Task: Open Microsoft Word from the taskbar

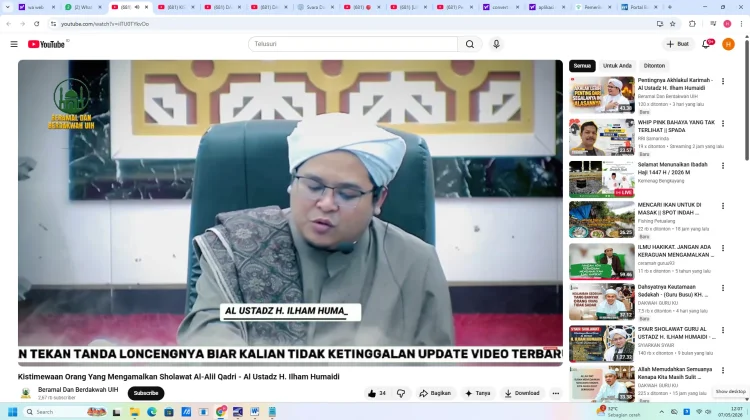Action: 254,412
